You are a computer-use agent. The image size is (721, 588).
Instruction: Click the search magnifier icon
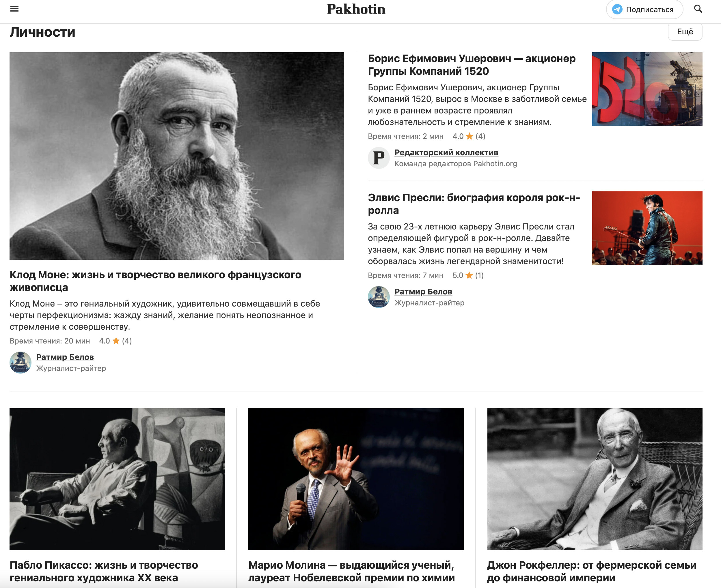click(x=698, y=9)
